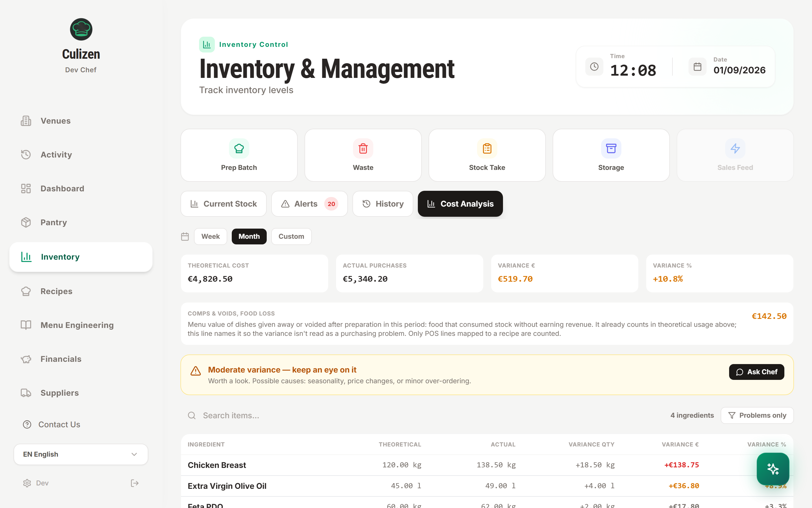Click the Dev settings gear icon
Viewport: 812px width, 508px height.
coord(27,483)
